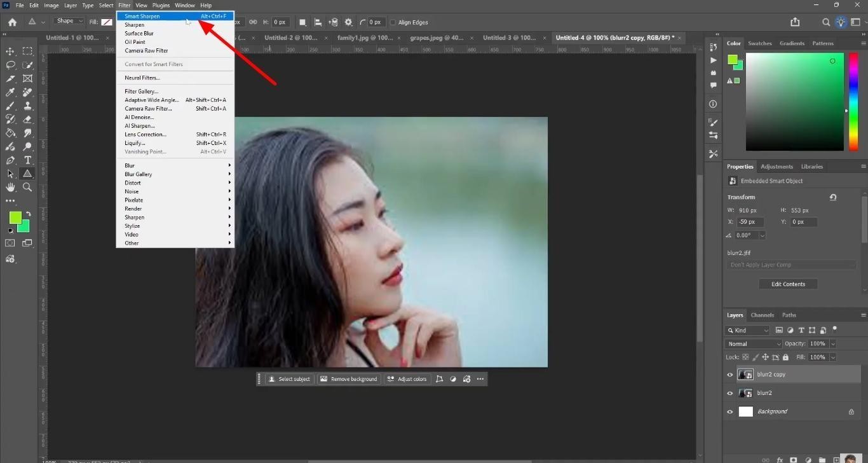Screen dimensions: 868x463
Task: Select the Hand tool
Action: click(x=10, y=188)
